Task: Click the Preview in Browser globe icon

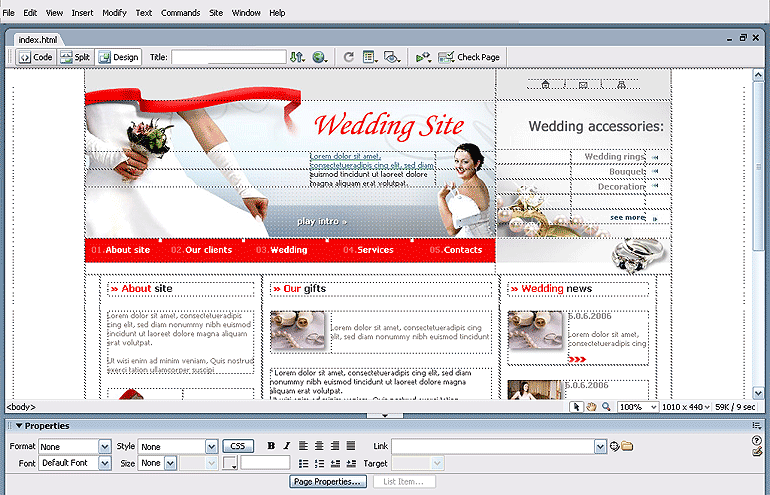Action: (x=320, y=57)
